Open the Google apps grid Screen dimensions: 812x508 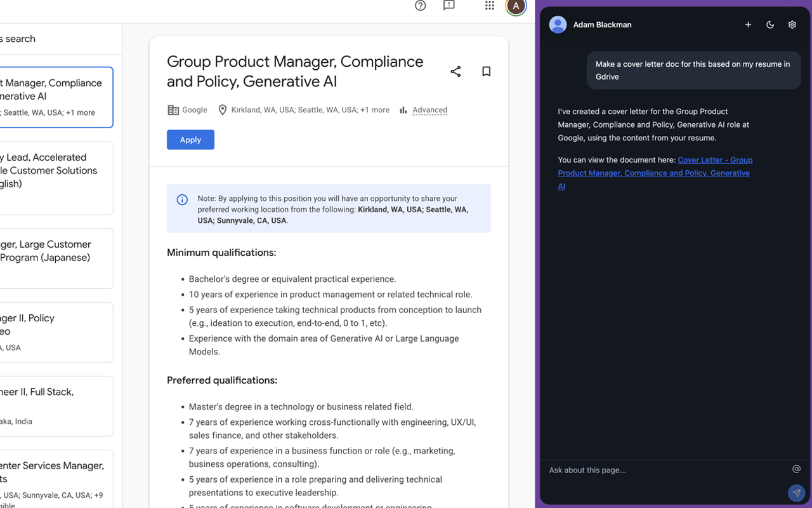tap(489, 6)
